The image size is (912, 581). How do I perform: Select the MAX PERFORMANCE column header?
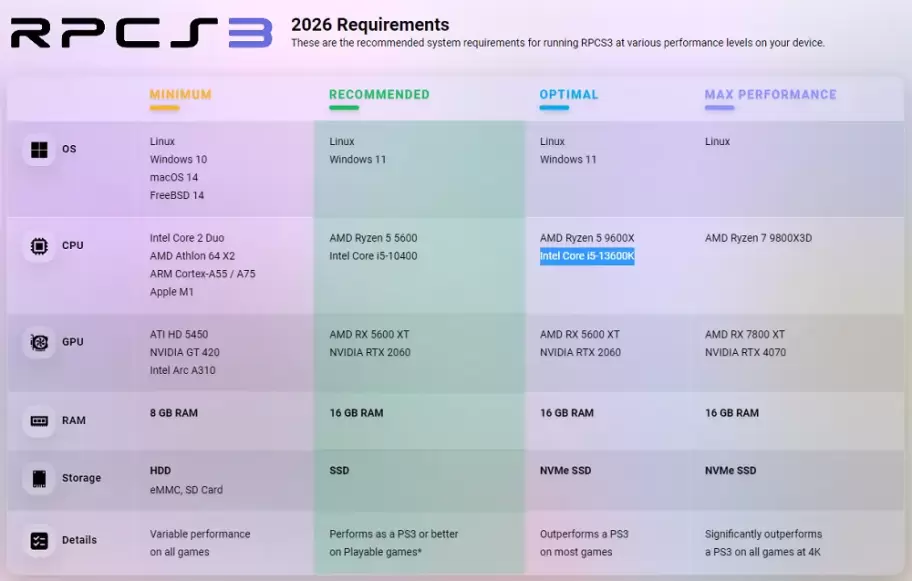click(771, 95)
